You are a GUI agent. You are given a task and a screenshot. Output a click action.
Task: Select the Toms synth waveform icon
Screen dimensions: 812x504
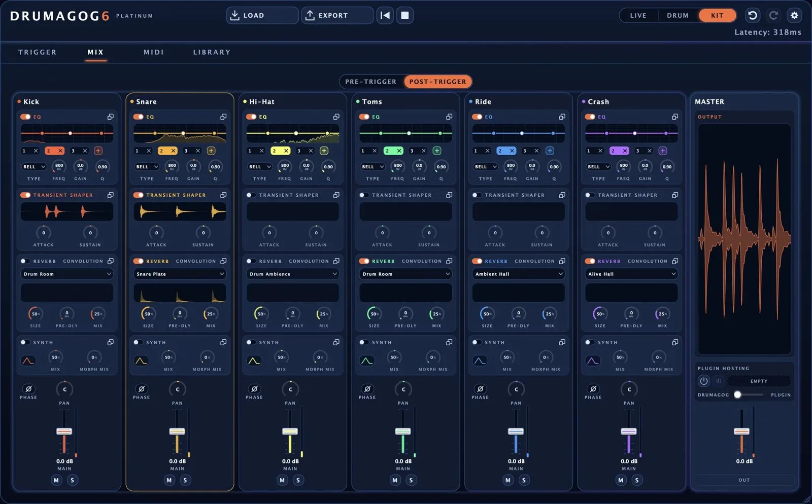(x=367, y=361)
